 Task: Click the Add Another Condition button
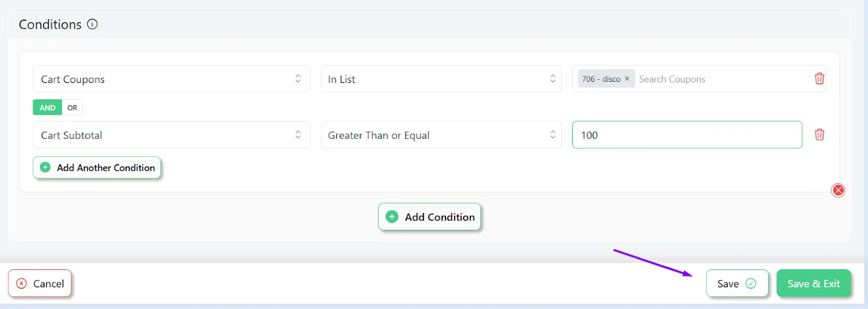97,168
